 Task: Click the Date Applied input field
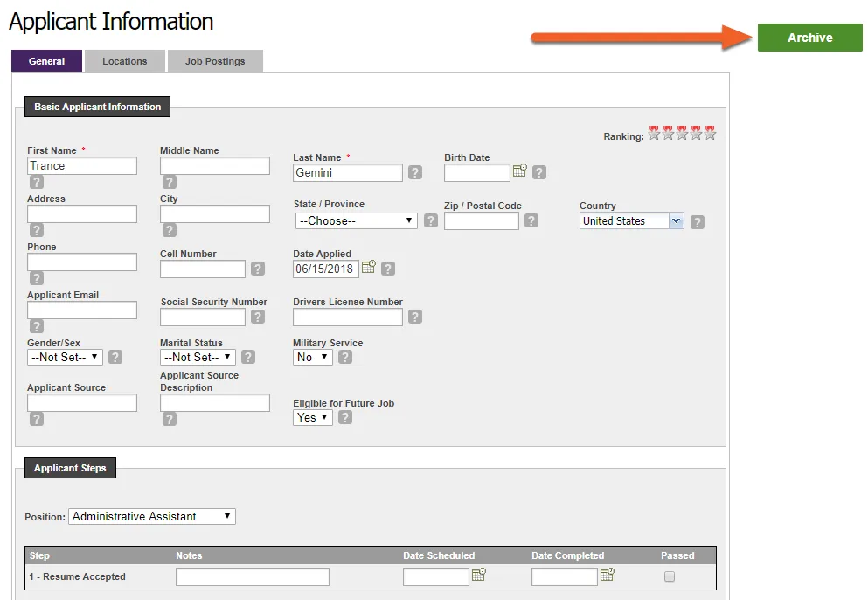tap(325, 269)
